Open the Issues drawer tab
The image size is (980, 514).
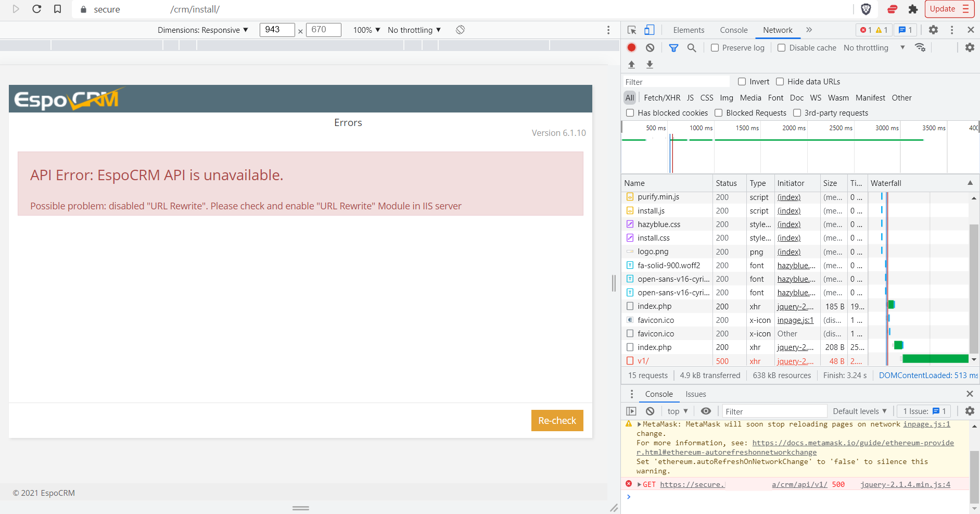point(695,394)
